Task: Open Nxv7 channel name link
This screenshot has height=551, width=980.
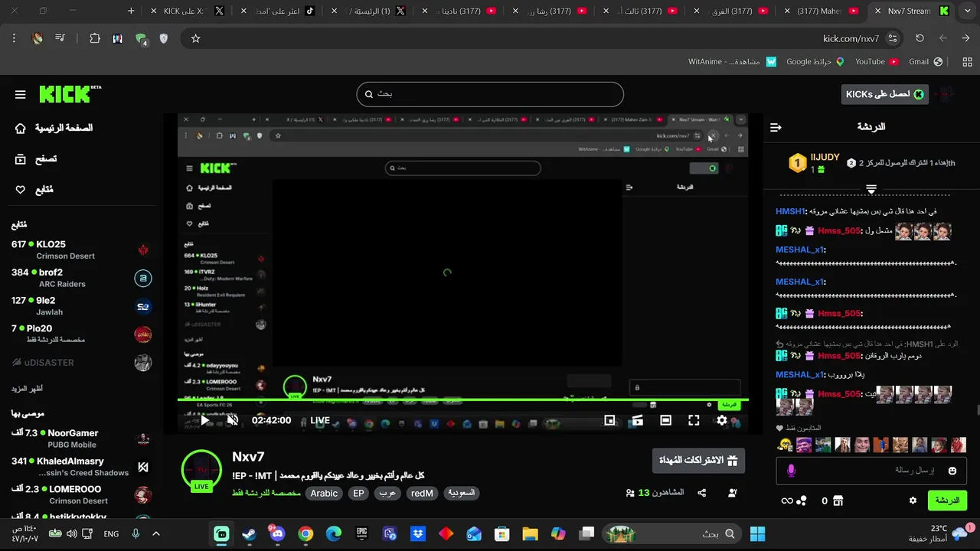Action: click(x=248, y=456)
